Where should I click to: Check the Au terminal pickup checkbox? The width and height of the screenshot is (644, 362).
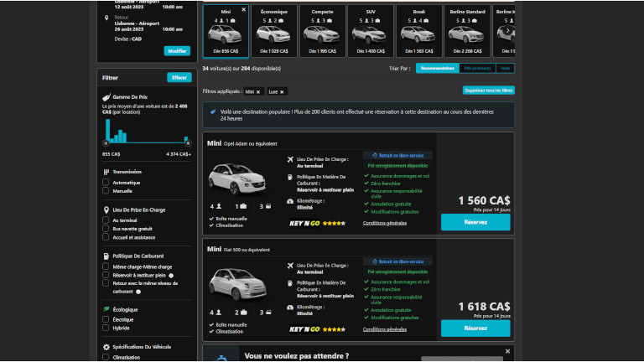(106, 220)
